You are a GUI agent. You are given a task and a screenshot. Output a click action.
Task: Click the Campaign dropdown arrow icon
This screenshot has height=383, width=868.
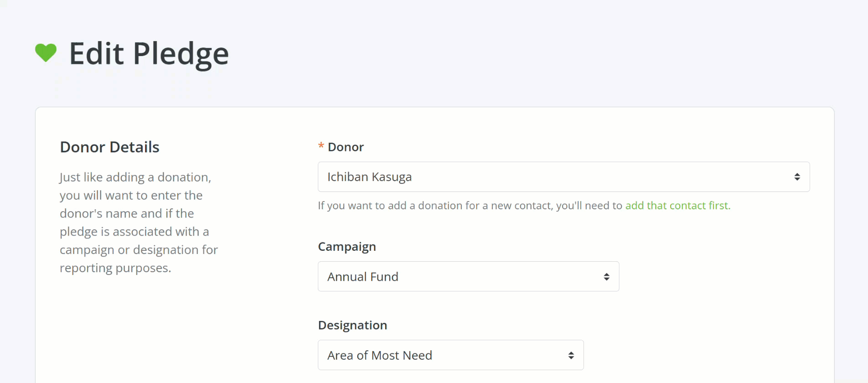click(606, 277)
